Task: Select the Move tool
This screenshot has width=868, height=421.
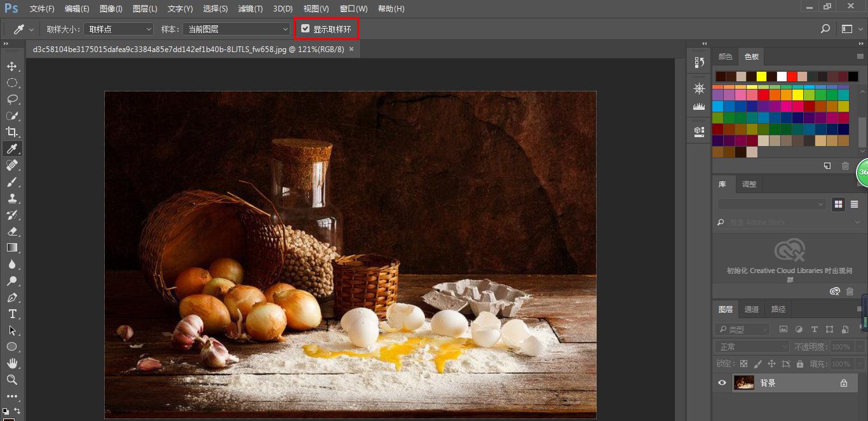Action: point(11,66)
